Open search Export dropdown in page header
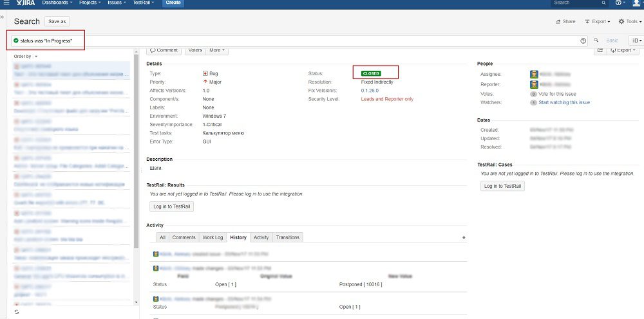 598,21
